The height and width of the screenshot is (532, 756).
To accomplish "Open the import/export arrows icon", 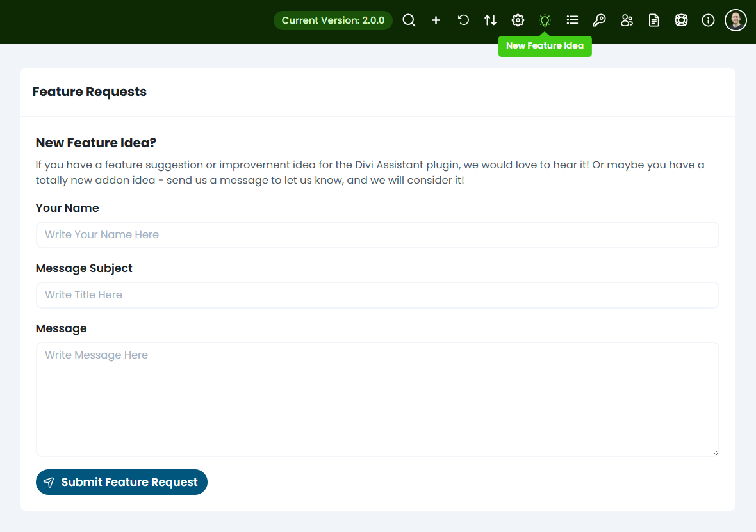I will point(490,20).
